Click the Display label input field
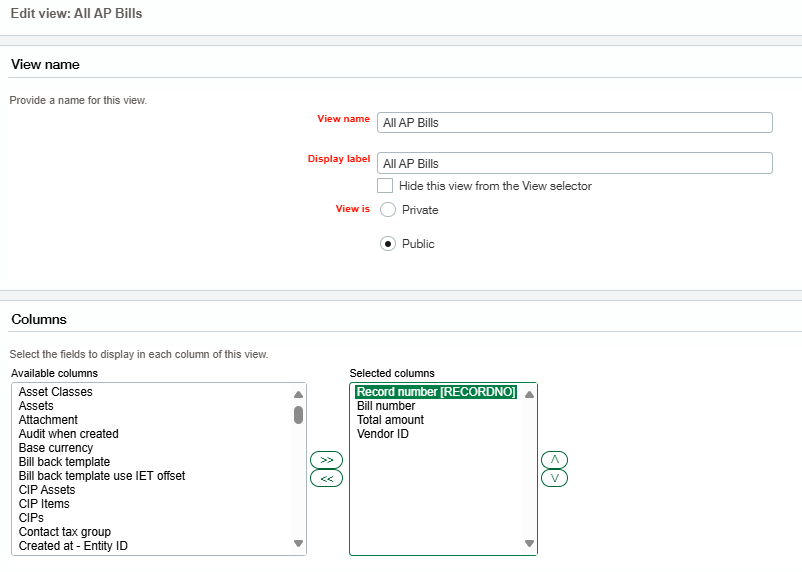The width and height of the screenshot is (802, 572). [x=575, y=163]
